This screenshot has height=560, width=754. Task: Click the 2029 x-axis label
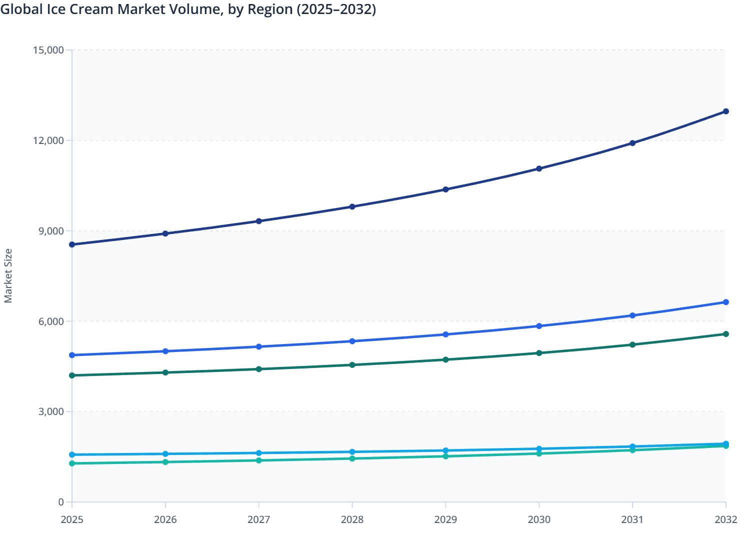tap(446, 520)
